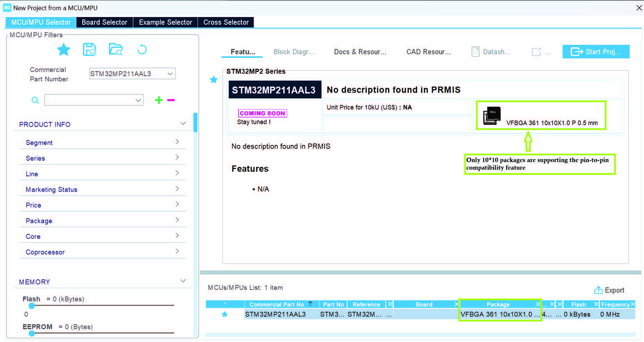The height and width of the screenshot is (342, 644).
Task: Toggle favorite star in STM32MP211AAL3 list row
Action: 225,314
